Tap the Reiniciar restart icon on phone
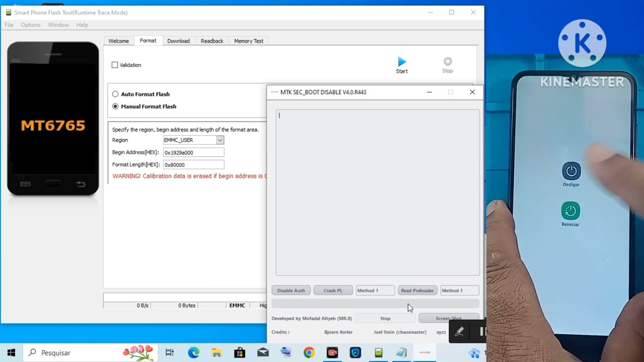 coord(571,211)
